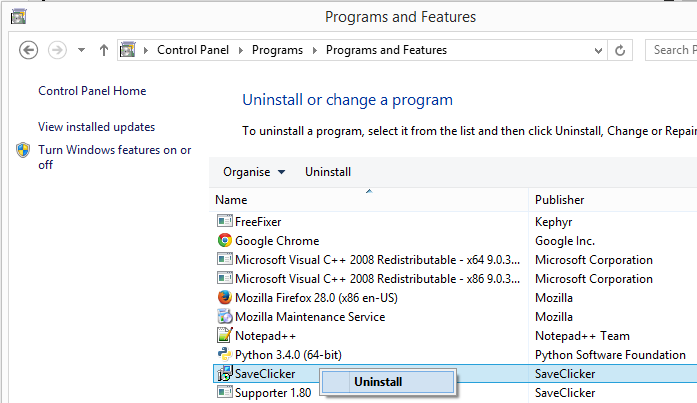Open the Organise dropdown menu

point(254,172)
